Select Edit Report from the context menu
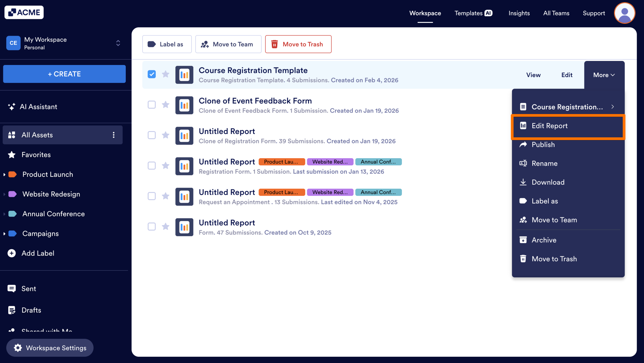 coord(550,126)
